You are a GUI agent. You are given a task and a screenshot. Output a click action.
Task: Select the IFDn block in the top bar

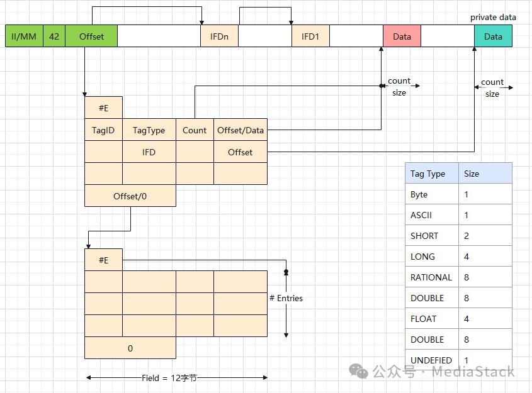click(219, 36)
